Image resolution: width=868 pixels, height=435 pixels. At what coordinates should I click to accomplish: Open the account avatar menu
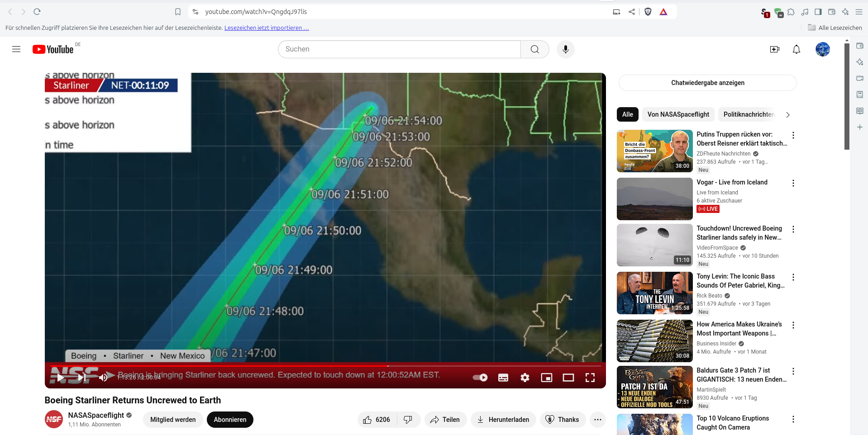click(823, 49)
